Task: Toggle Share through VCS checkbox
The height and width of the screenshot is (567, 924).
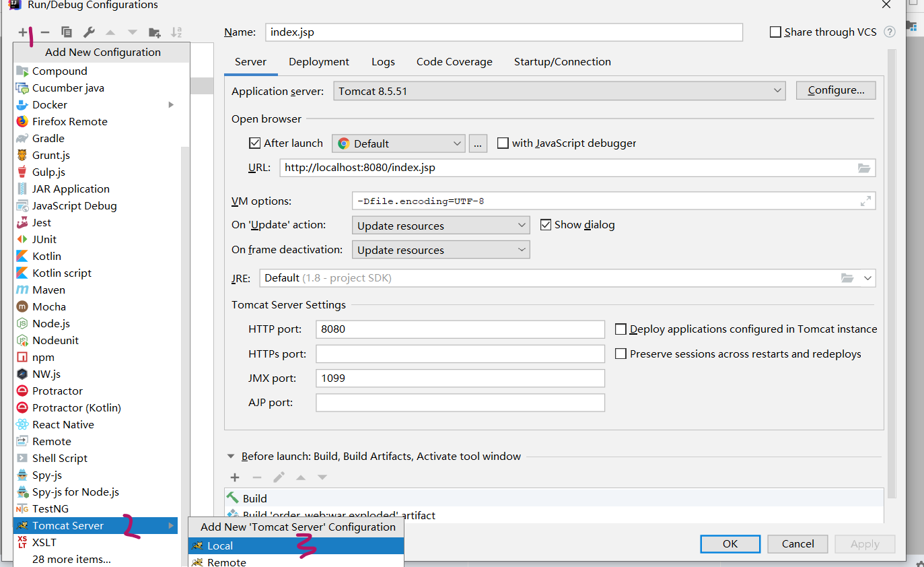Action: (775, 32)
